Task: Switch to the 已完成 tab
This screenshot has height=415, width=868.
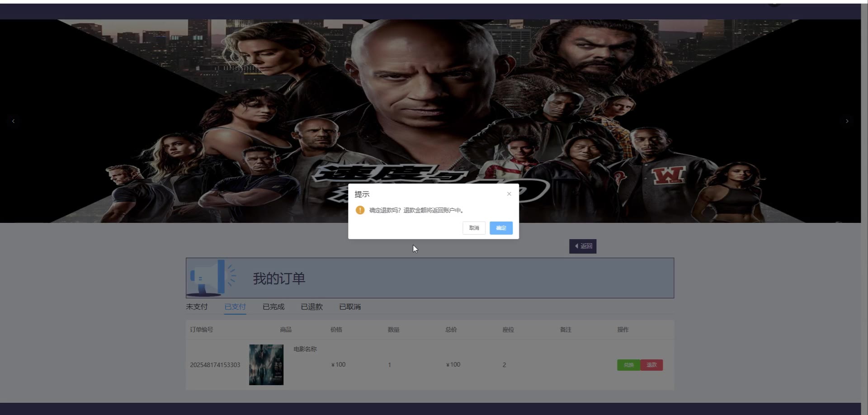Action: (x=274, y=307)
